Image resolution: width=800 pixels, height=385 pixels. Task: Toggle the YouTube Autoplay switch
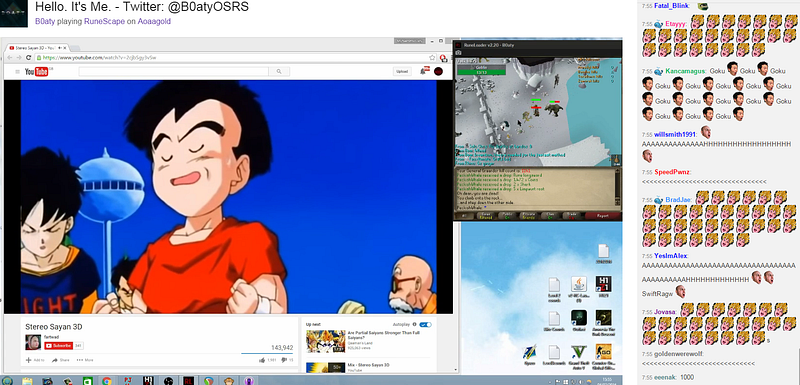(426, 324)
